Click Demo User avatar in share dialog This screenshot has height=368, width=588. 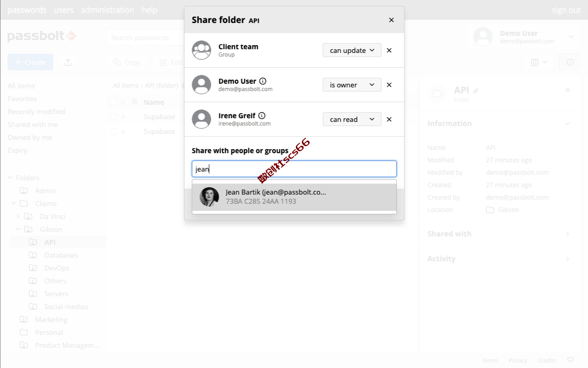(x=201, y=85)
